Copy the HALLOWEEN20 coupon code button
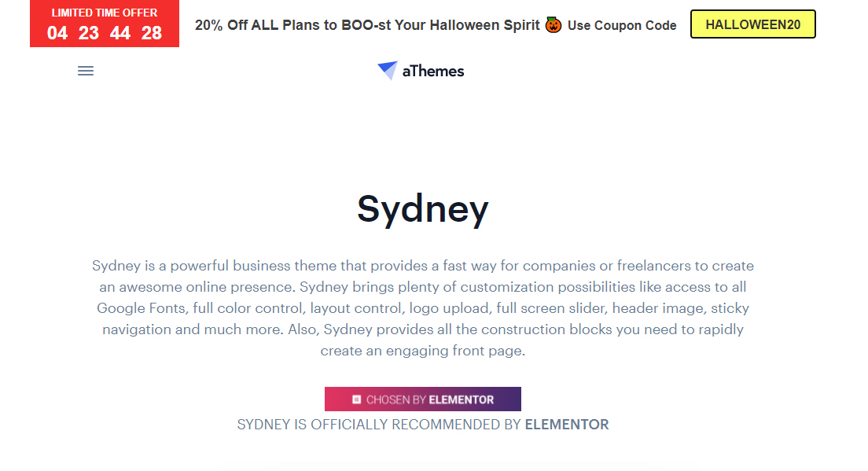 point(753,24)
